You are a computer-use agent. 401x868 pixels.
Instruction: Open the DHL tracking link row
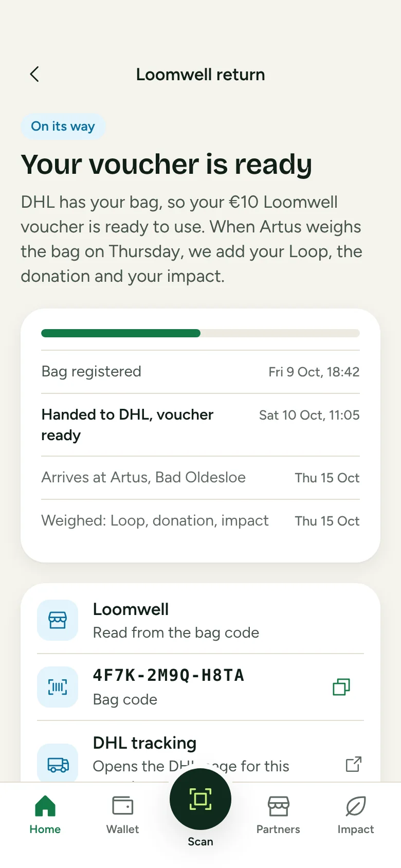pos(200,754)
